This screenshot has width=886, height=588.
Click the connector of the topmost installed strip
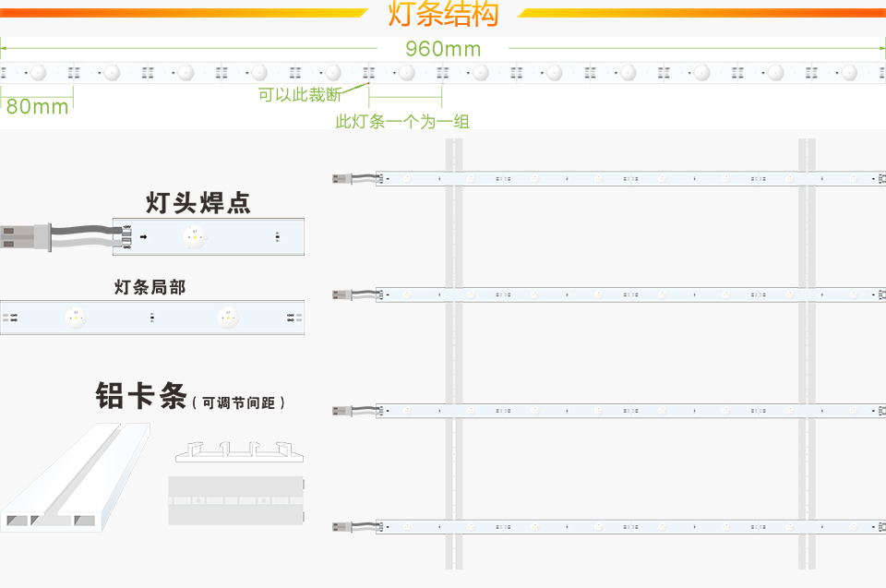340,178
